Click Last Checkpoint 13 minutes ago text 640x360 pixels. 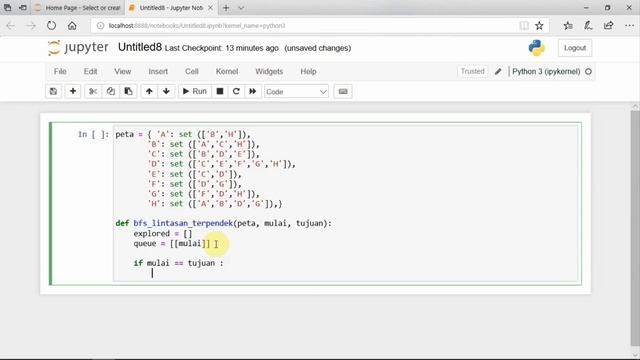(x=222, y=48)
